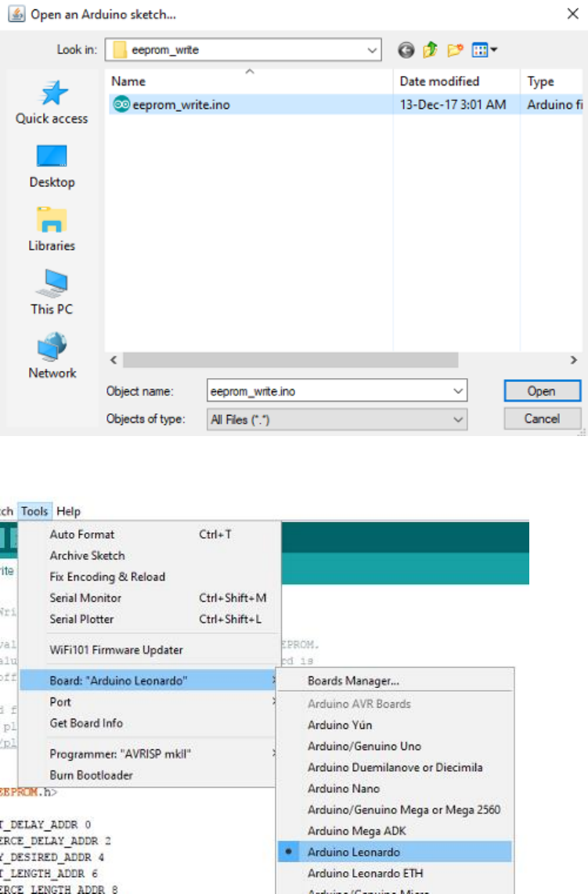Click the horizontal scrollbar left arrow

click(x=114, y=360)
